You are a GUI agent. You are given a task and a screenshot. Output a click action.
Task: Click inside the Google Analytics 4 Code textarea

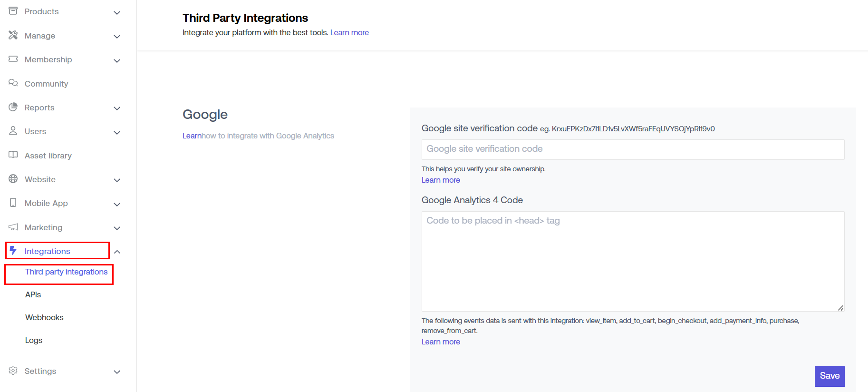(633, 261)
